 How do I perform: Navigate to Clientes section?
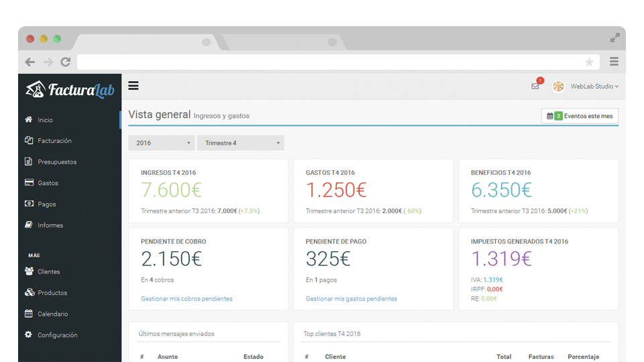(x=48, y=271)
